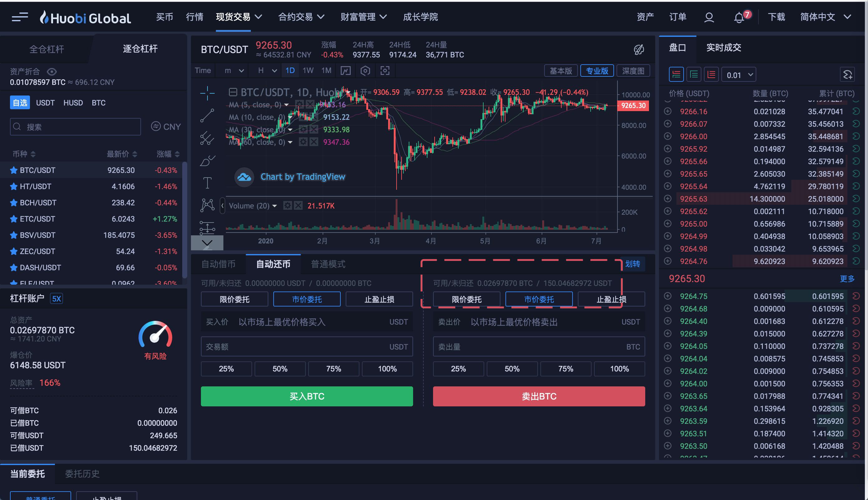The width and height of the screenshot is (868, 500).
Task: Open settings for MA 30 indicator
Action: (x=303, y=130)
